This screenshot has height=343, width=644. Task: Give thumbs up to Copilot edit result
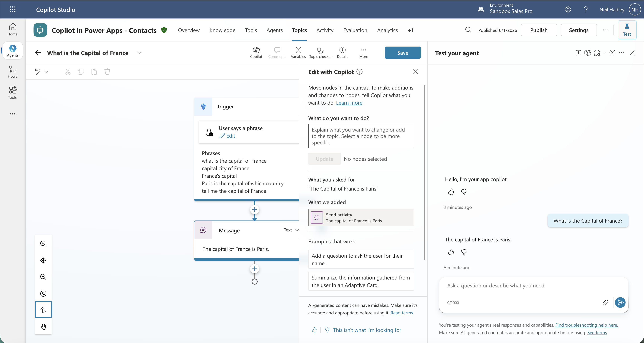point(314,330)
